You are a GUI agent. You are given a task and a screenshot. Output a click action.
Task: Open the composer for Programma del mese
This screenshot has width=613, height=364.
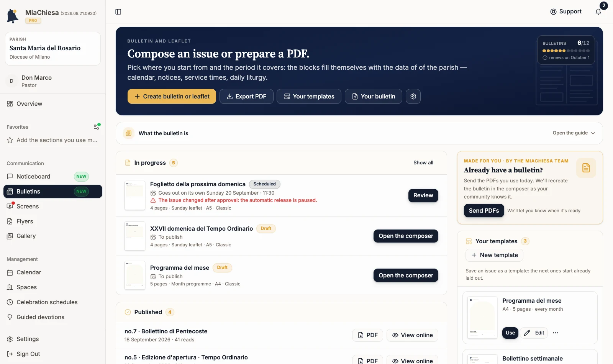(x=406, y=275)
